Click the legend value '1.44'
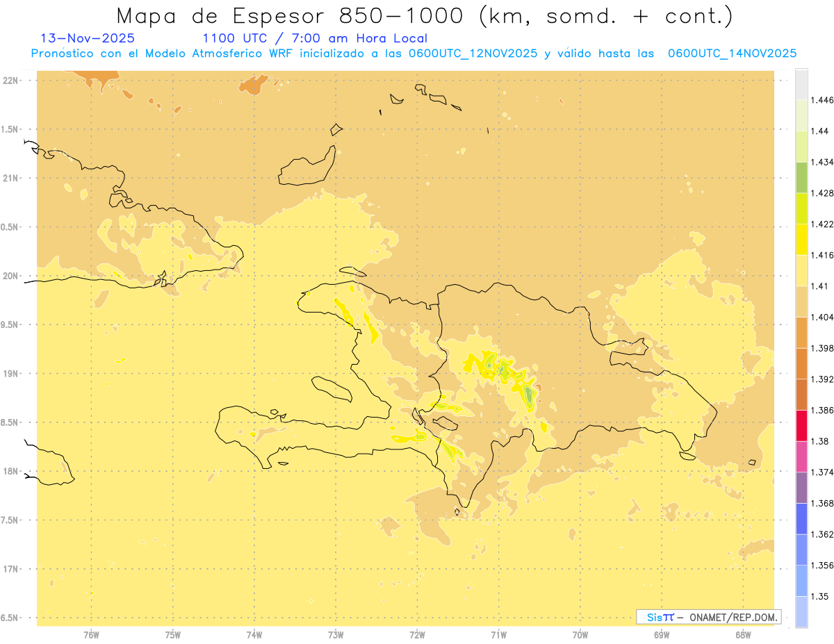 821,131
